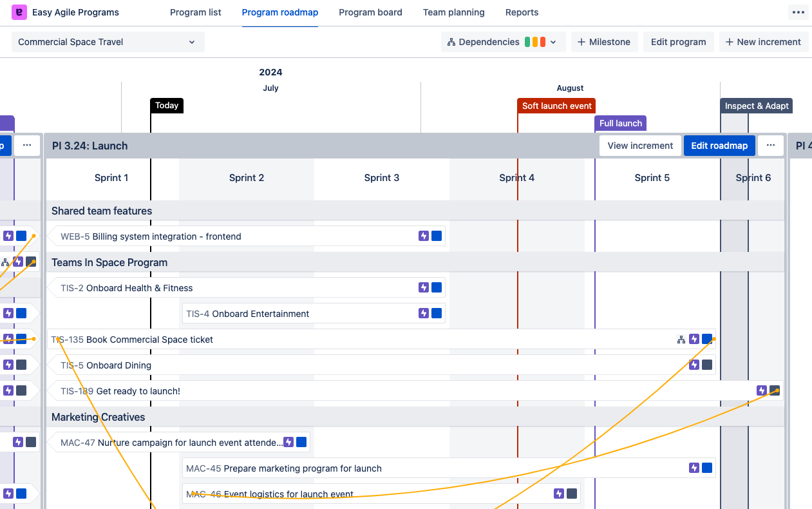812x509 pixels.
Task: Click the lightning icon on TIS-5
Action: (x=694, y=365)
